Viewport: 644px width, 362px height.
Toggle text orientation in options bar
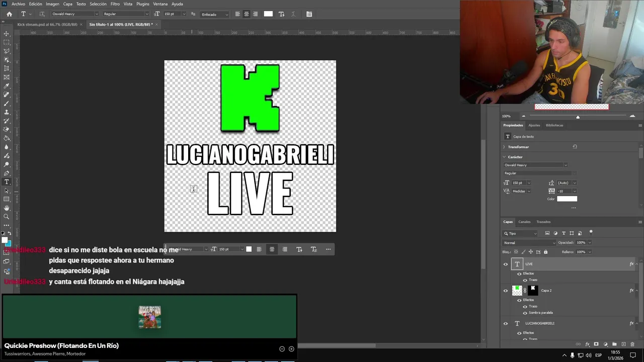[x=42, y=14]
